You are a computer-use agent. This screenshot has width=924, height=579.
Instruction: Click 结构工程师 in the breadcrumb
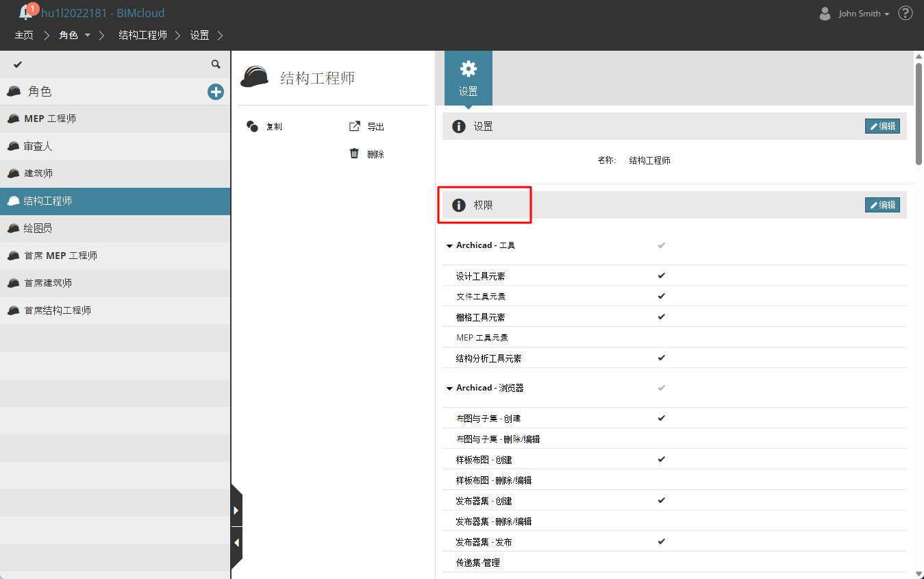[x=143, y=35]
